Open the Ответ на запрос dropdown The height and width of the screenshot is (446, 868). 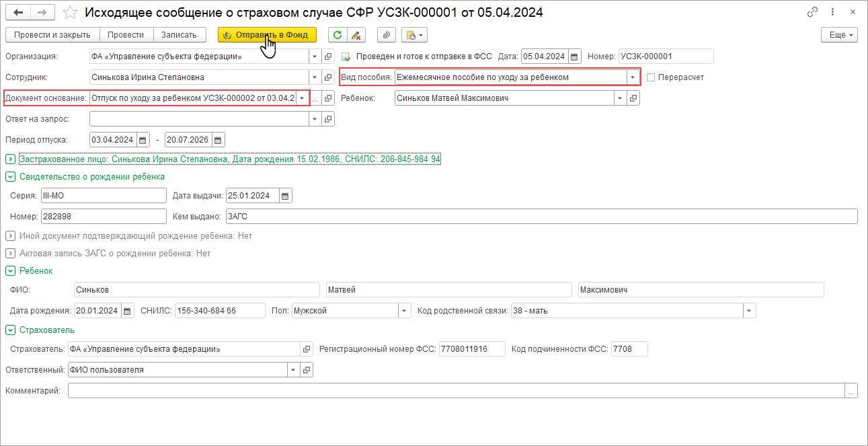pos(314,119)
